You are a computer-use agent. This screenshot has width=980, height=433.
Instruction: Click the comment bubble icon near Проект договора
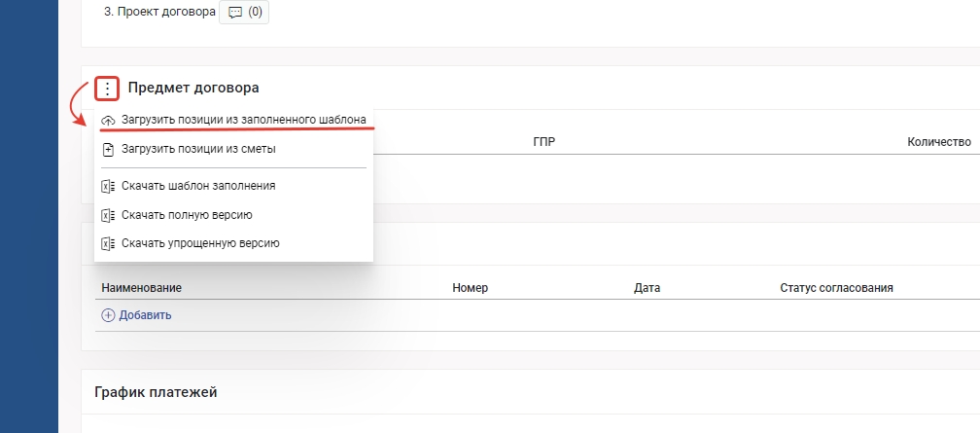[233, 14]
